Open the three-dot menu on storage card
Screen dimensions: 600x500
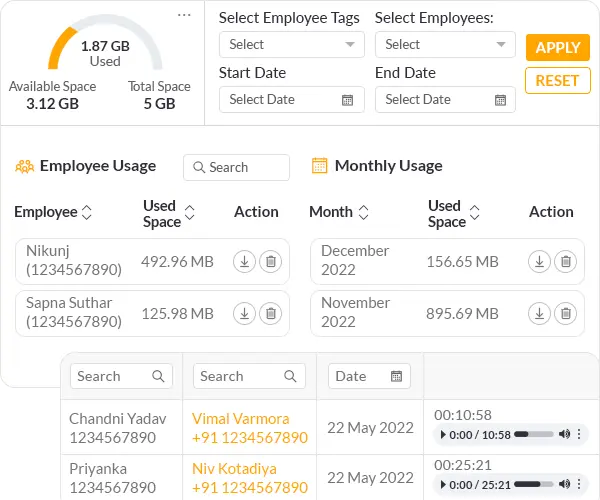pos(184,15)
